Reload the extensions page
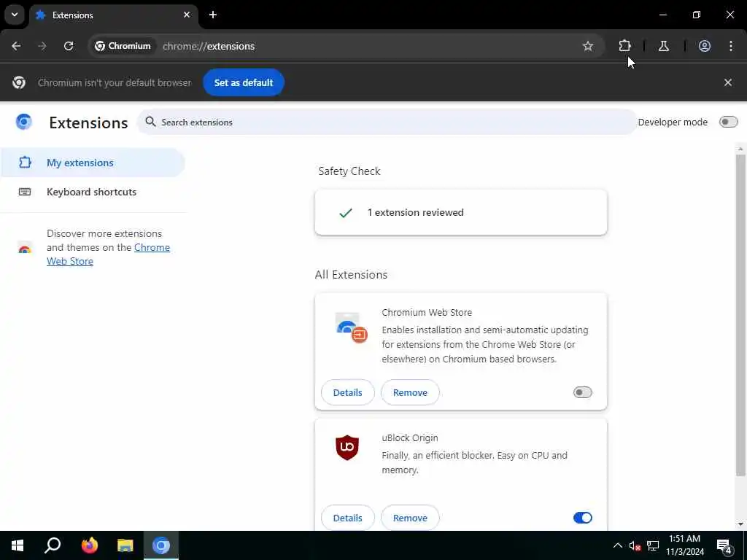This screenshot has height=560, width=747. click(69, 46)
